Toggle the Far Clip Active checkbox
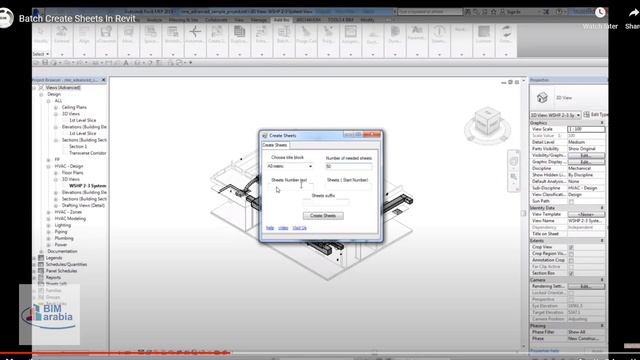The image size is (640, 360). pyautogui.click(x=571, y=267)
